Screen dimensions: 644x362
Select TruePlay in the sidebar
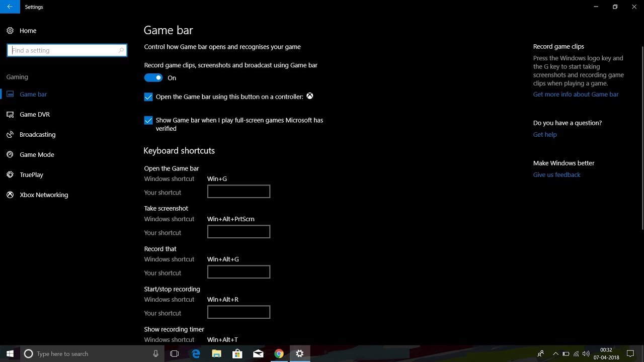coord(31,174)
